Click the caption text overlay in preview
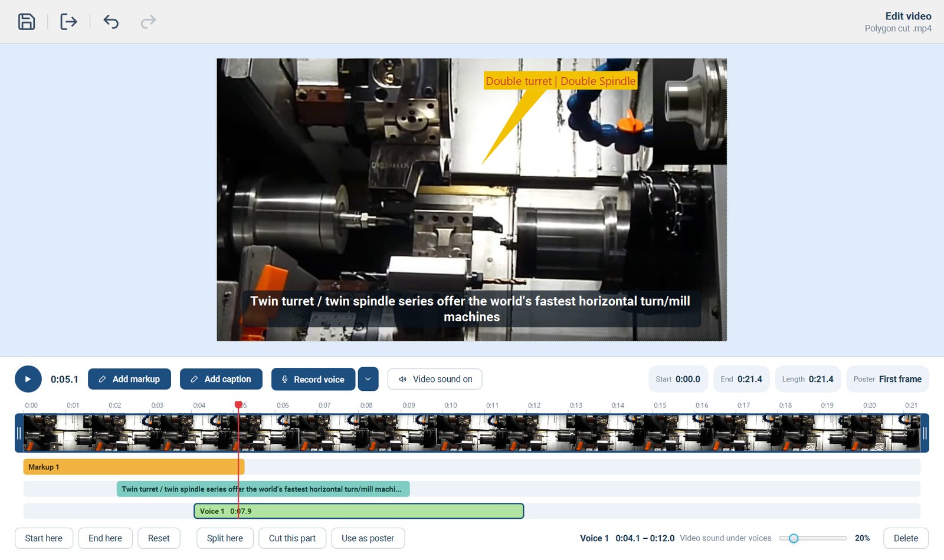Viewport: 944px width, 560px height. click(x=471, y=309)
